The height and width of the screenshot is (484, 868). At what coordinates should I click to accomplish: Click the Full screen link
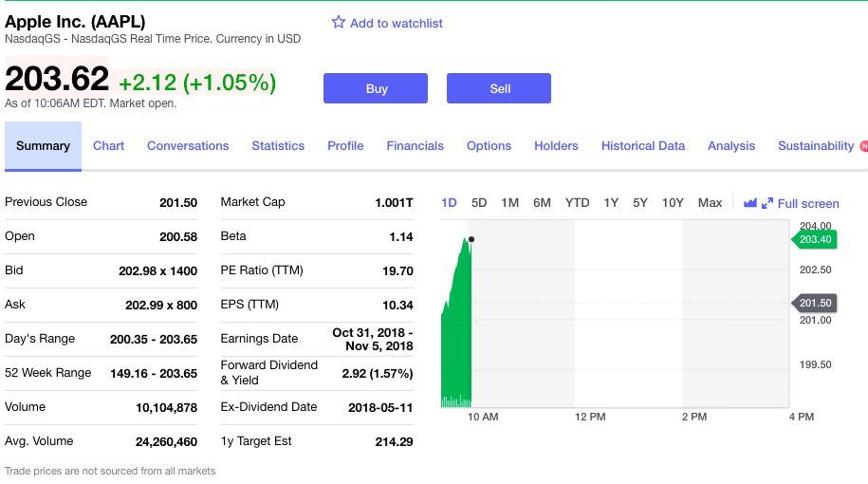coord(808,204)
